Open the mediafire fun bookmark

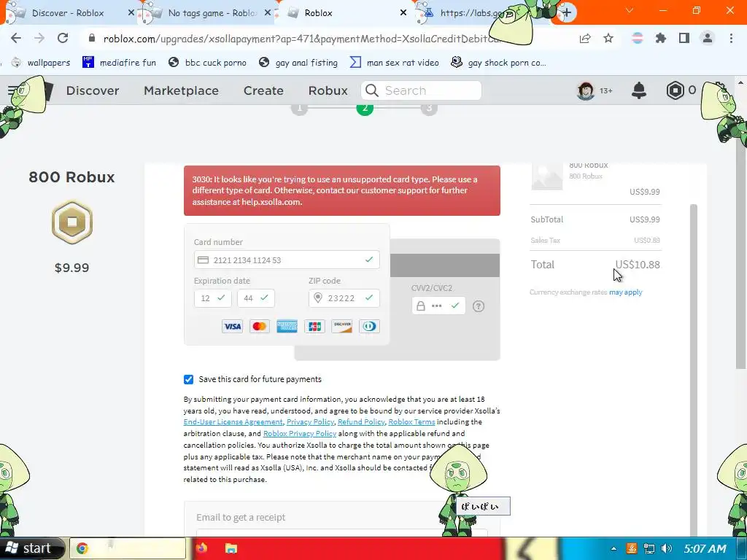pos(119,63)
